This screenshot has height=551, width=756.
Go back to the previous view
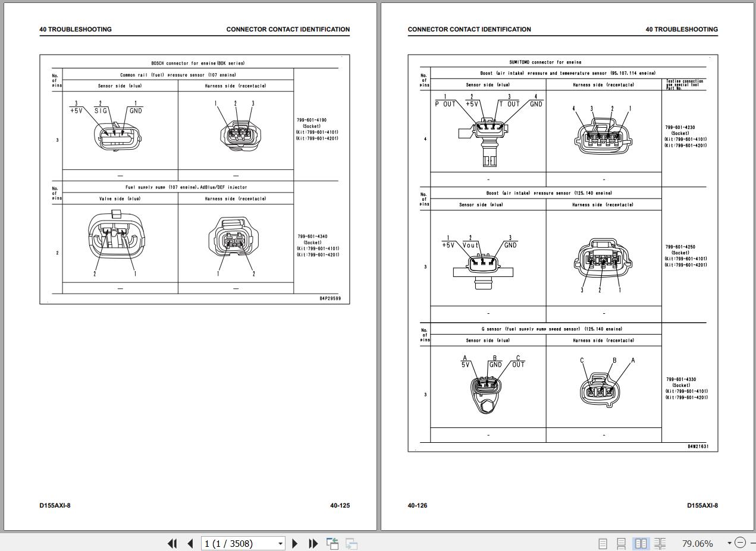tap(332, 543)
